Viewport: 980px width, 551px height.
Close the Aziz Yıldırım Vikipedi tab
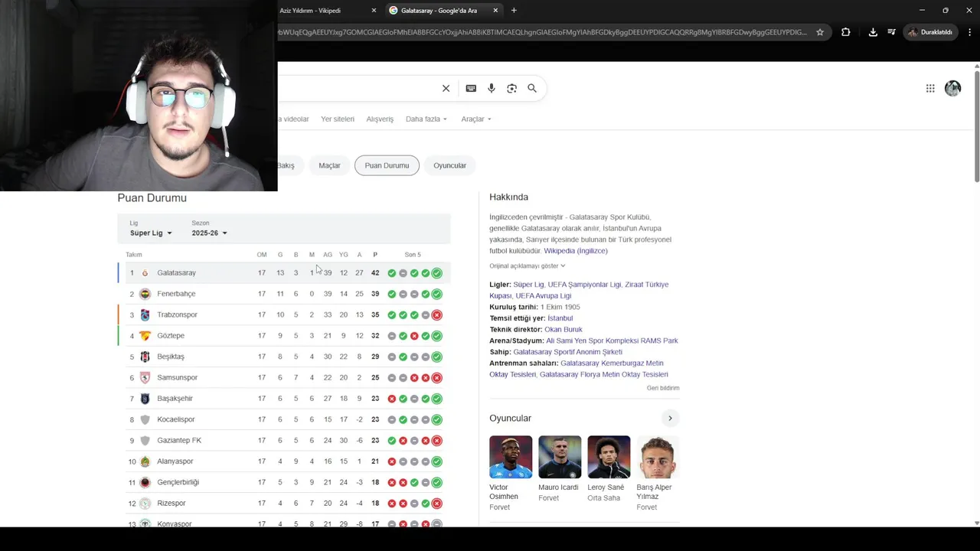374,11
